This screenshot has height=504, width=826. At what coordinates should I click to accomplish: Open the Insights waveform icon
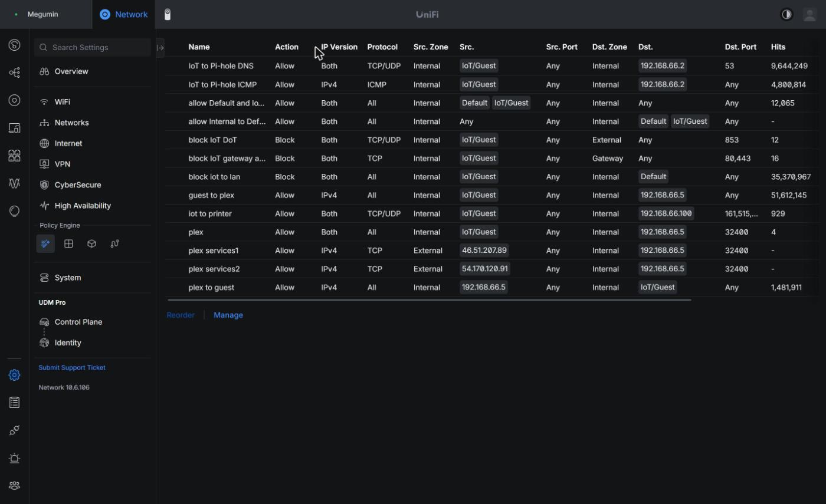[x=14, y=183]
